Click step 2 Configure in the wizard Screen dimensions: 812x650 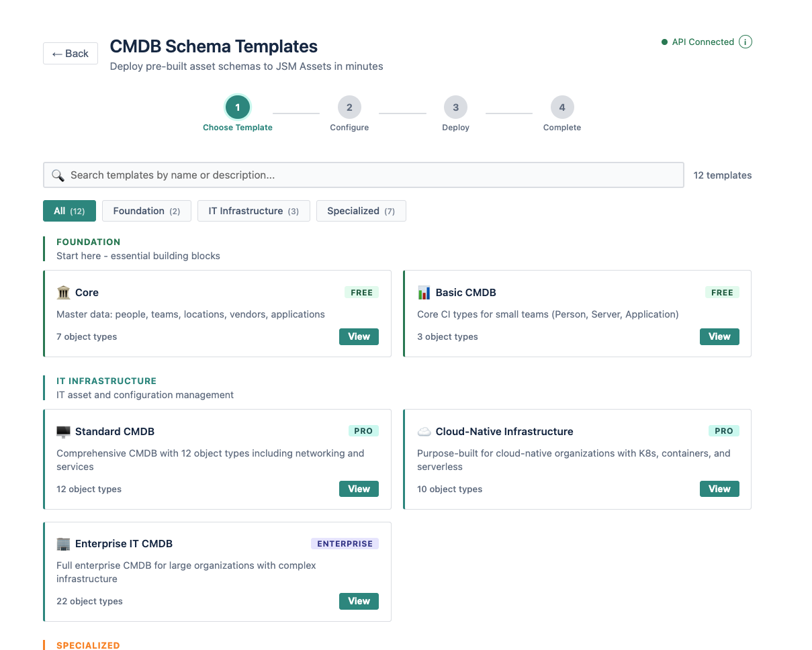click(349, 107)
